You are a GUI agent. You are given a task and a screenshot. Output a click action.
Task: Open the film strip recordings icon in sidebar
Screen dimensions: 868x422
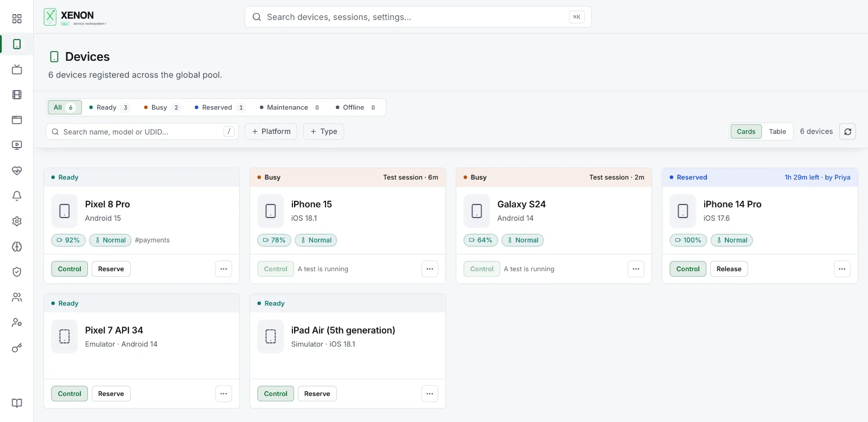pos(17,95)
